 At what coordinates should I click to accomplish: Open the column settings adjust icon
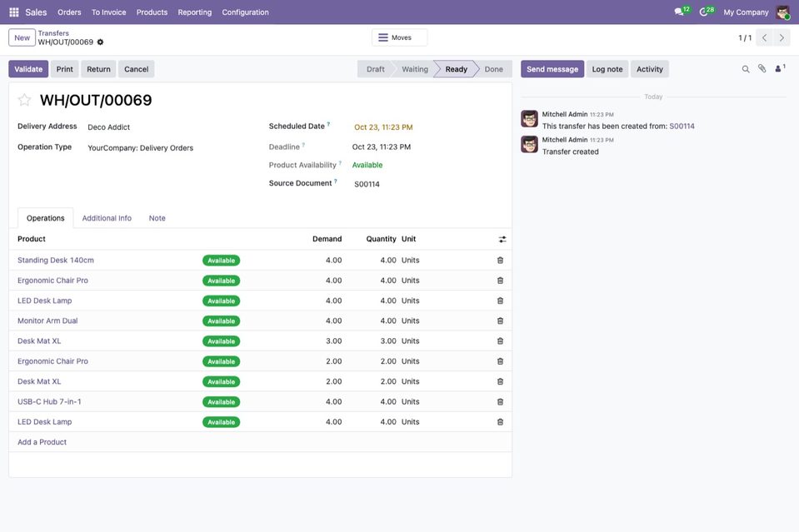pyautogui.click(x=502, y=239)
